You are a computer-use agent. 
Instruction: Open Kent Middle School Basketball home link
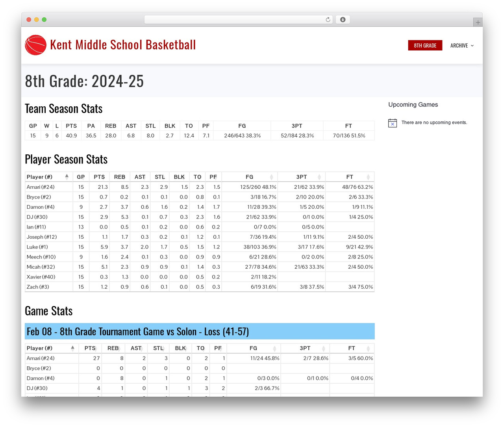tap(123, 45)
